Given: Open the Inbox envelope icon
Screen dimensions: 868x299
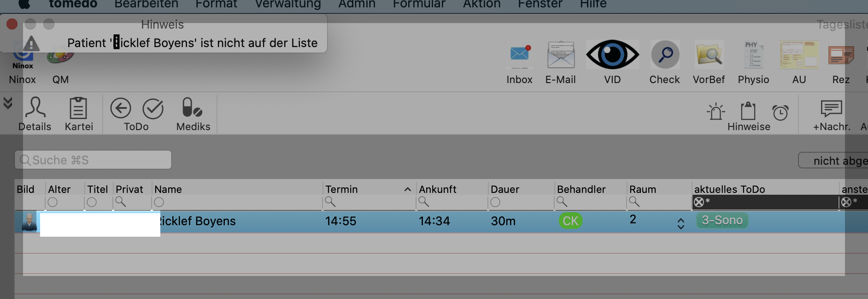Looking at the screenshot, I should click(x=520, y=54).
